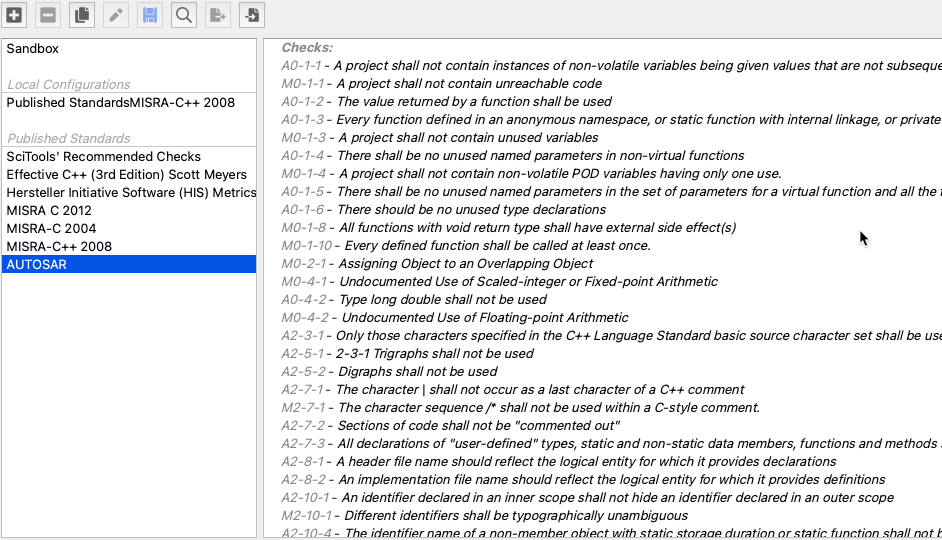942x540 pixels.
Task: Click the remove configuration minus icon
Action: click(48, 15)
